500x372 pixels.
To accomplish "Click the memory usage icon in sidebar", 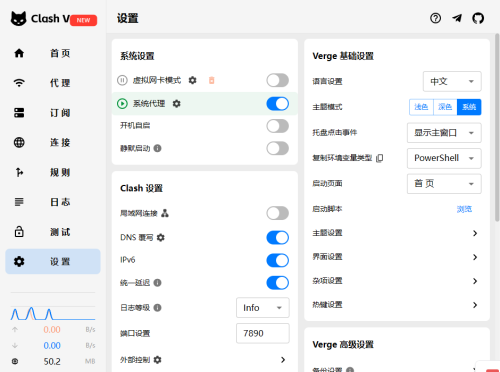I will click(15, 361).
